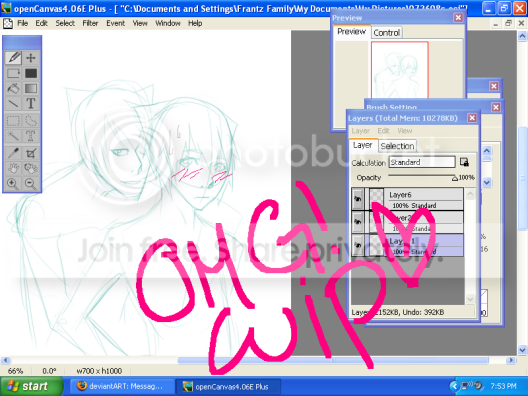The image size is (528, 396).
Task: Click the Windows Start button
Action: pos(32,386)
